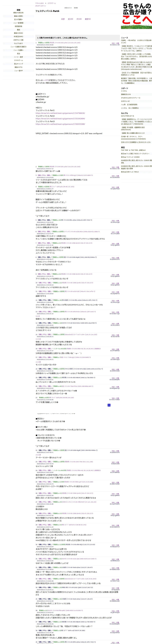Open フェスティバトル Part2 thread URL
Image resolution: width=152 pixels, height=644 pixels.
[x=60, y=119]
